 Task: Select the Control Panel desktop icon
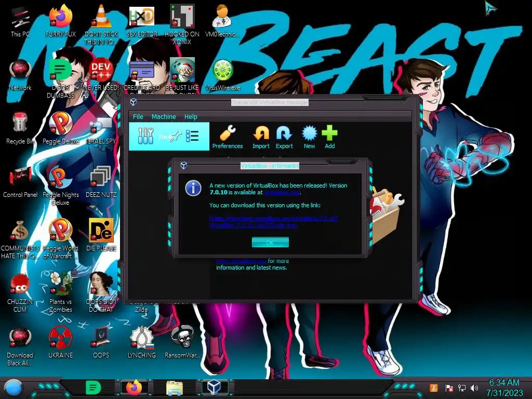(20, 182)
